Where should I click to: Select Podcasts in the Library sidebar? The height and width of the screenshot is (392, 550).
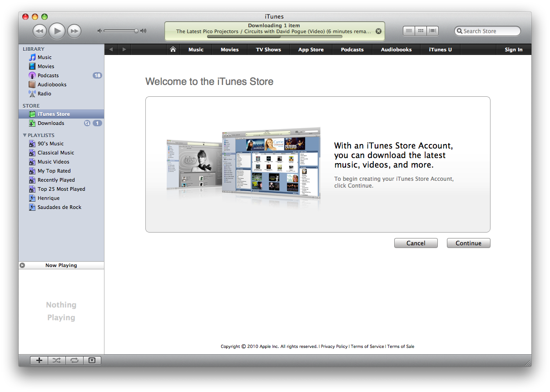pos(61,75)
